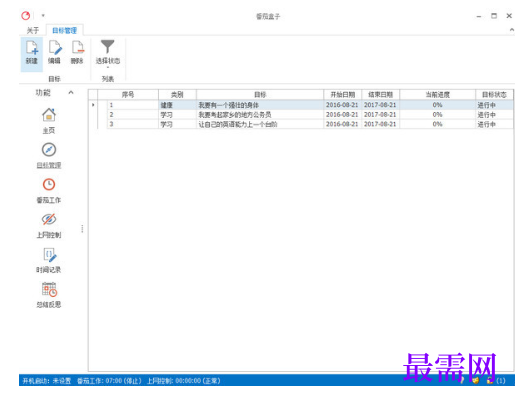Click the 0% progress cell of row 1

tap(437, 105)
